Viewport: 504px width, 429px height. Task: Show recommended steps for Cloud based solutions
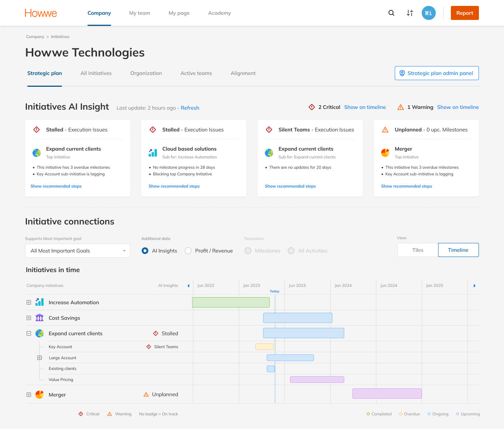(174, 186)
